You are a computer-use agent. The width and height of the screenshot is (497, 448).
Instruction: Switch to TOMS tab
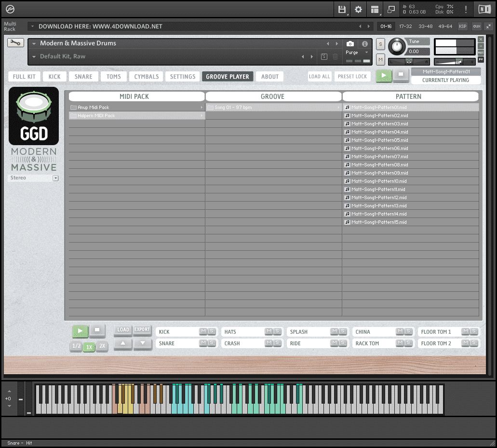pyautogui.click(x=114, y=77)
